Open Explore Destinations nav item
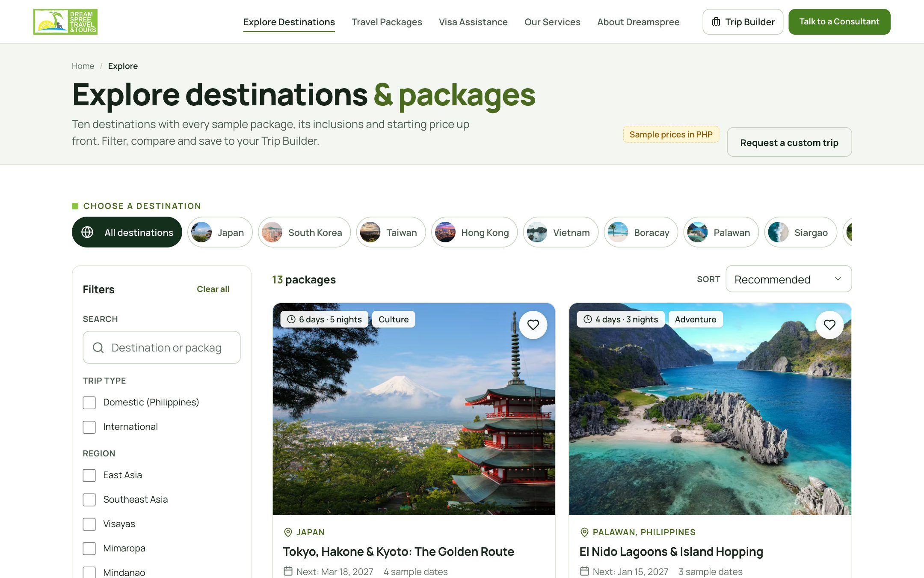The width and height of the screenshot is (924, 578). (x=289, y=22)
